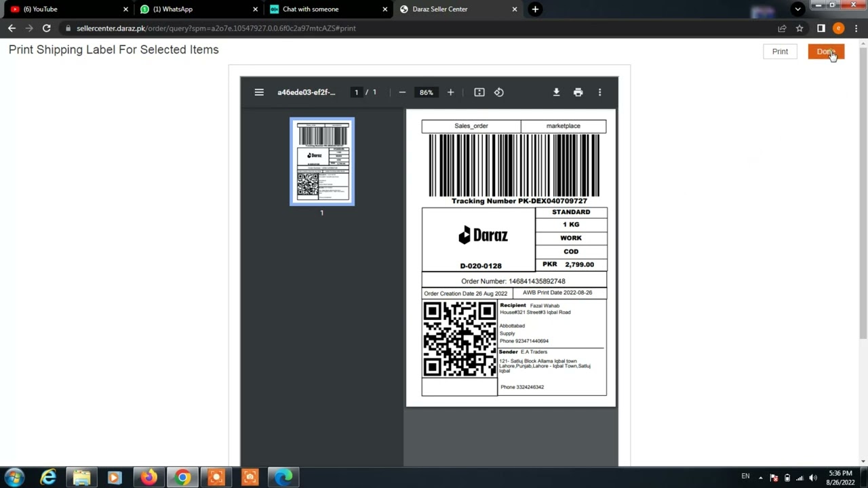This screenshot has width=868, height=488.
Task: Click the PKR 2,799.00 amount
Action: 568,264
